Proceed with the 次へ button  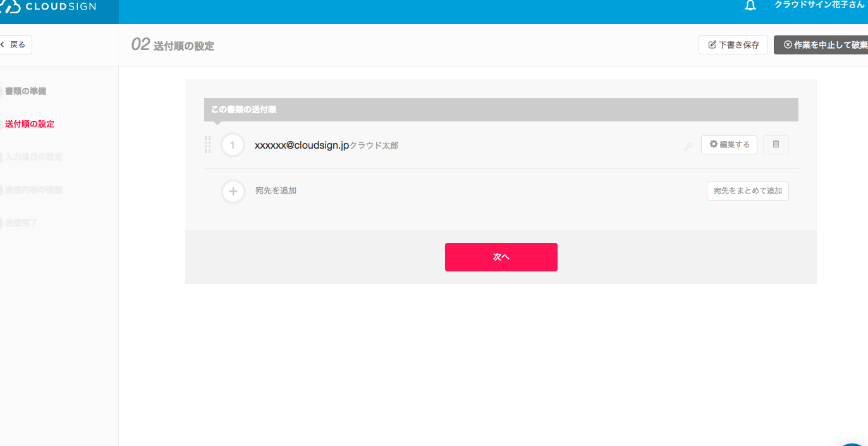tap(501, 257)
